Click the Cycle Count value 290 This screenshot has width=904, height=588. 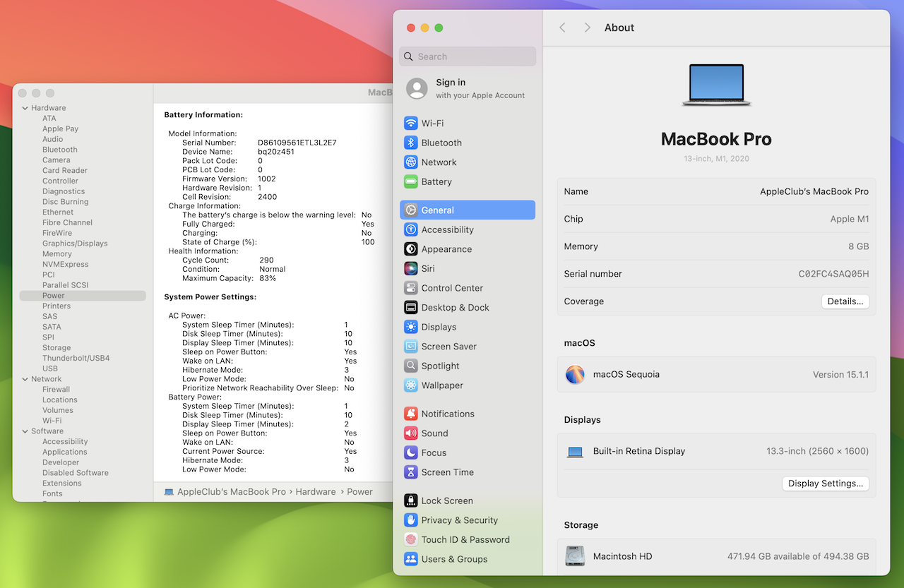(x=266, y=260)
